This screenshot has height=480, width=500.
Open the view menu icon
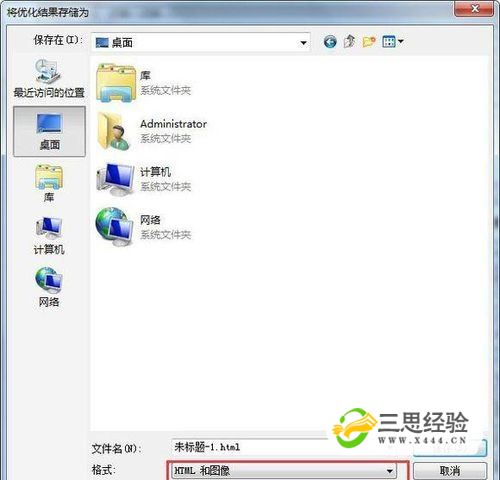coord(389,42)
